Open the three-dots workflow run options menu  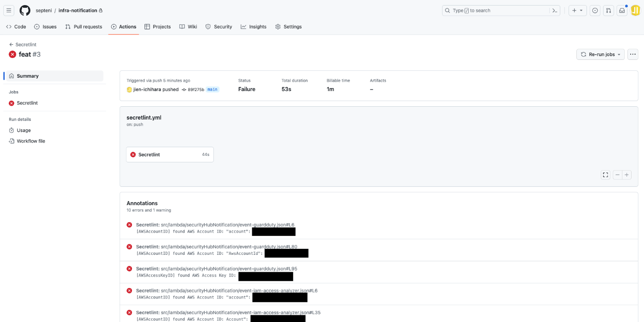[x=633, y=54]
